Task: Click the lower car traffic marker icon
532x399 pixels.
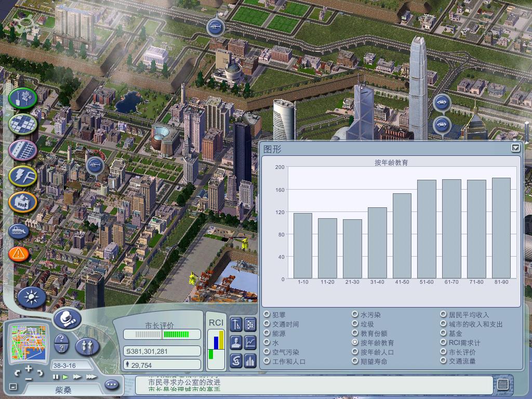Action: point(442,125)
